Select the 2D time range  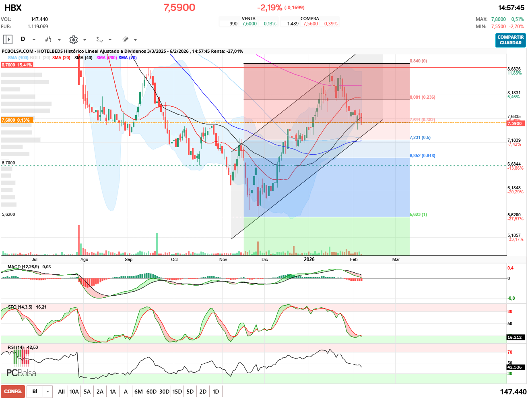(203, 392)
